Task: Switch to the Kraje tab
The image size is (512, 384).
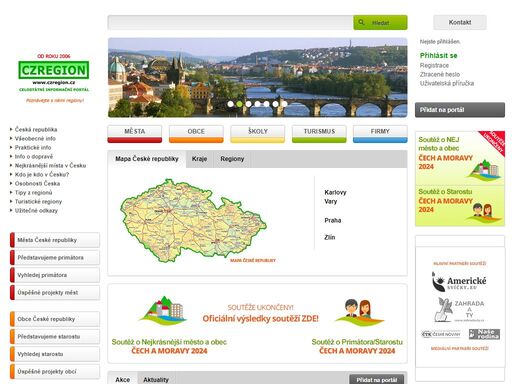Action: click(x=199, y=159)
